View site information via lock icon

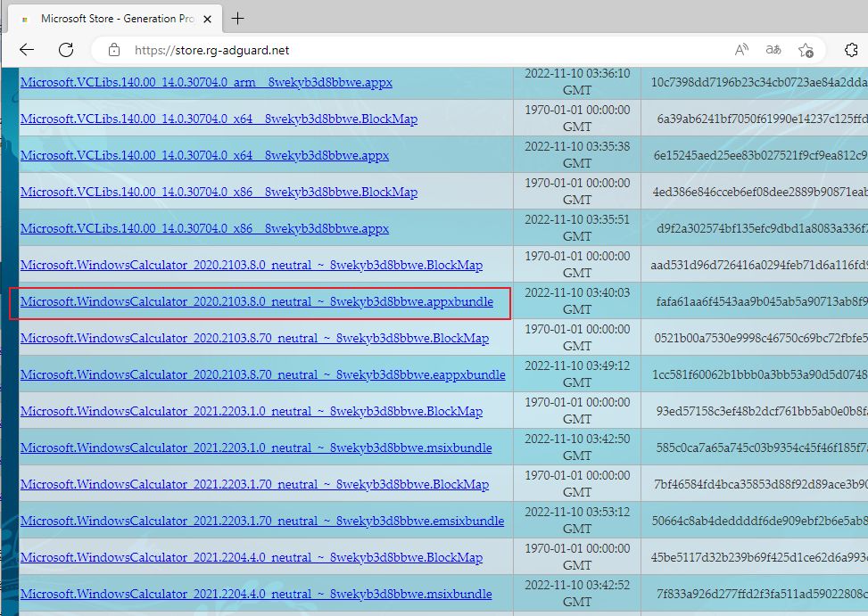coord(112,50)
